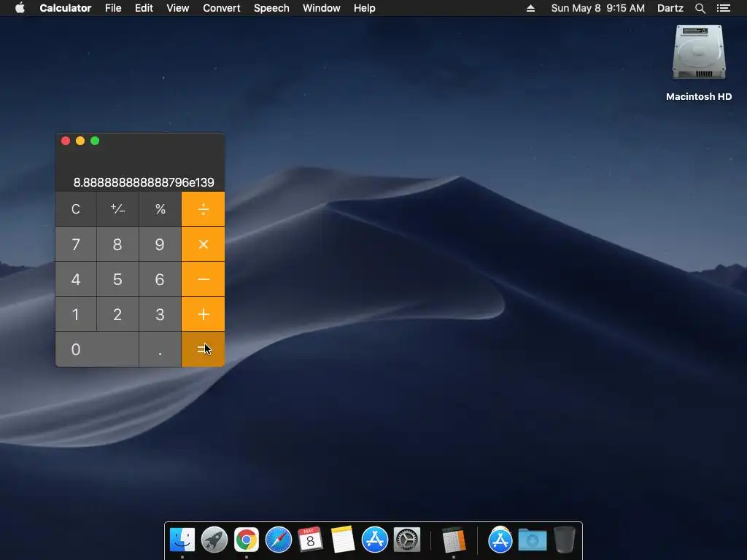
Task: Open App Store icon right of Dock divider
Action: (x=500, y=540)
